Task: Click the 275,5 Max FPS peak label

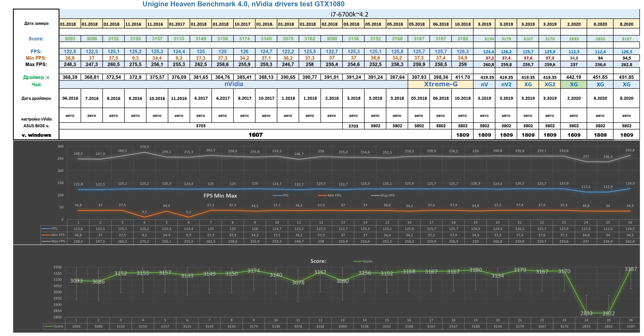Action: (x=144, y=147)
